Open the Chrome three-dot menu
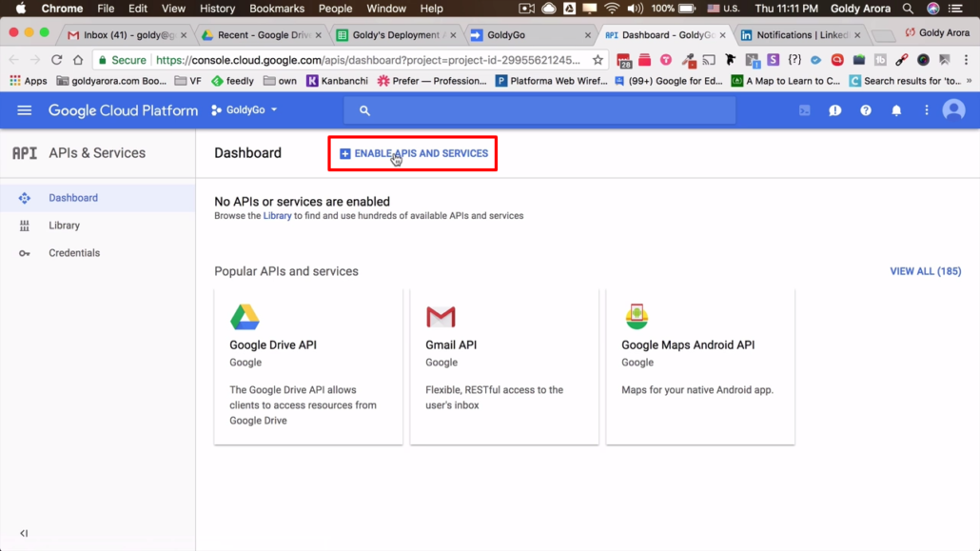980x551 pixels. (x=967, y=60)
